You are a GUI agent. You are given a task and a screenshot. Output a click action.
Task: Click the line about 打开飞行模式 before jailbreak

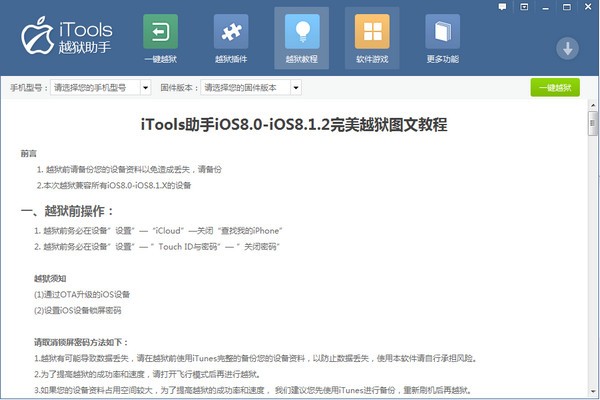coord(148,374)
